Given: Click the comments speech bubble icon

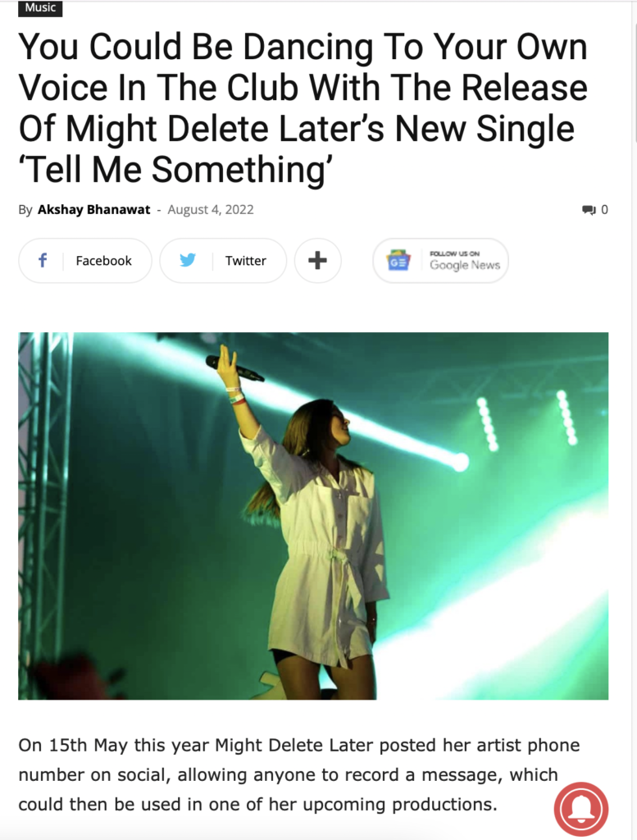Looking at the screenshot, I should pos(589,209).
